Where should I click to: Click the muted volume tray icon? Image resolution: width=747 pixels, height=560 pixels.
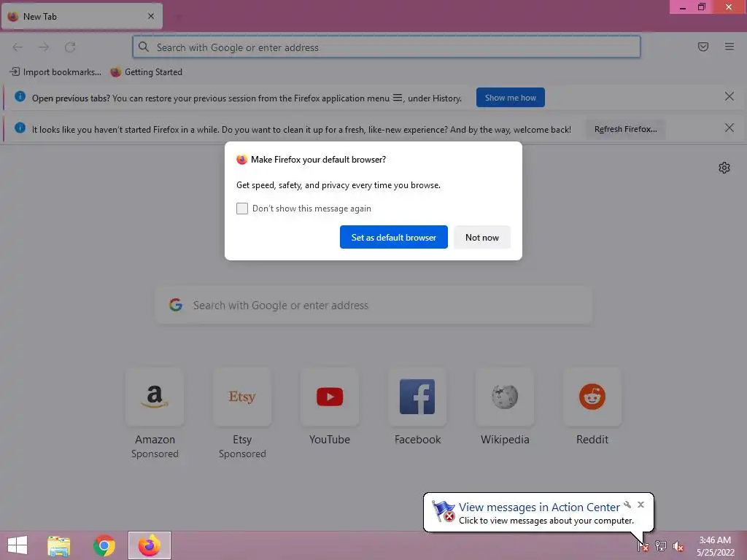[678, 546]
